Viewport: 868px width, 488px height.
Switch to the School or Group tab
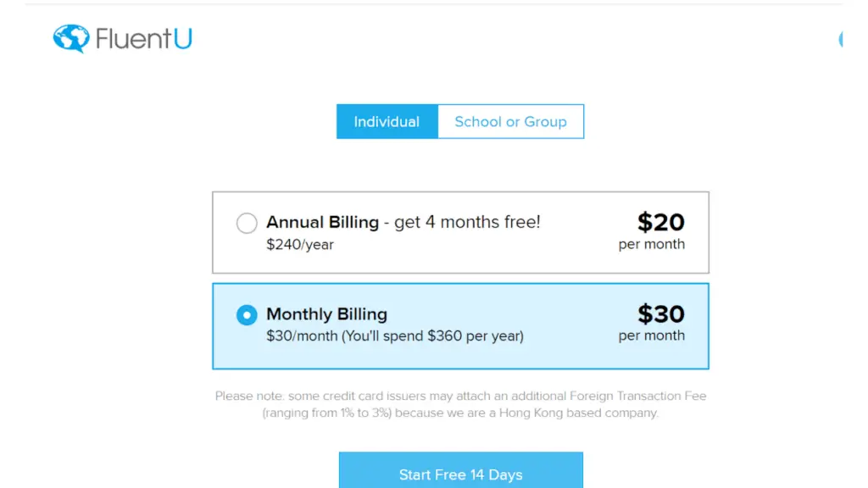tap(510, 122)
